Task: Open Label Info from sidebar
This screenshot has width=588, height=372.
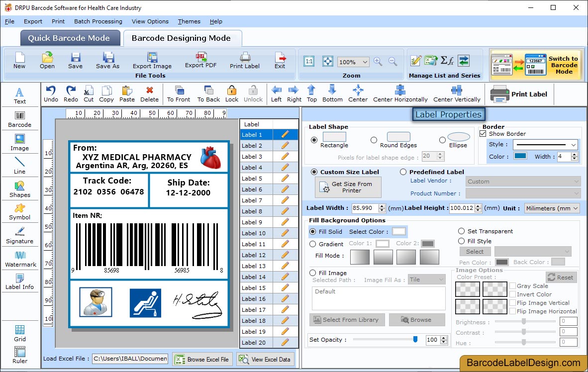Action: [19, 281]
